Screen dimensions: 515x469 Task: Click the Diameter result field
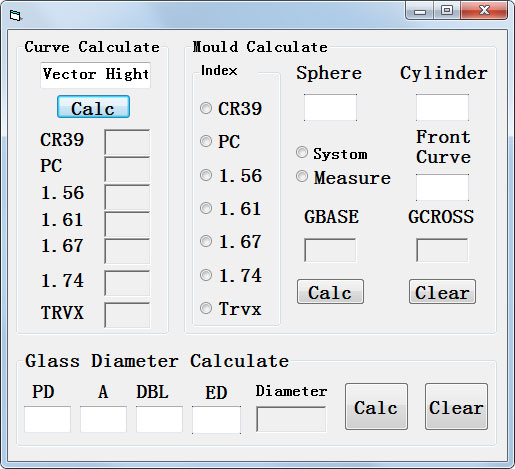point(291,419)
